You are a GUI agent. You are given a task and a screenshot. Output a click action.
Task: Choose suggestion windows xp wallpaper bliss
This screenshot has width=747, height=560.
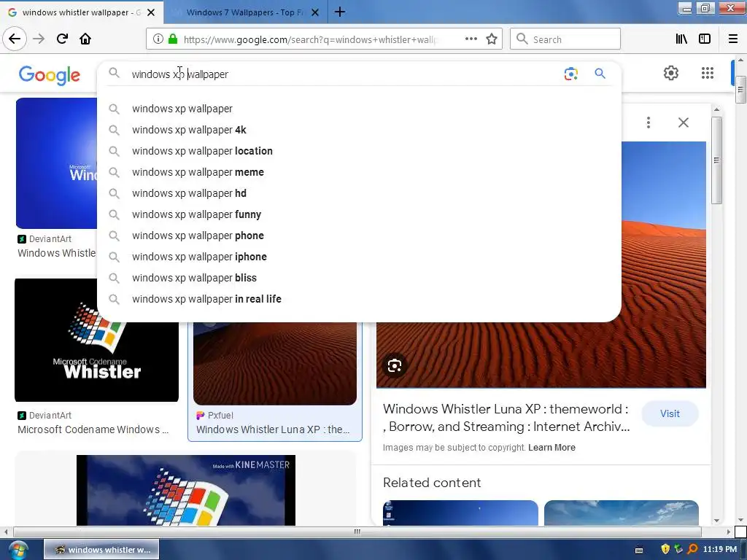359,278
